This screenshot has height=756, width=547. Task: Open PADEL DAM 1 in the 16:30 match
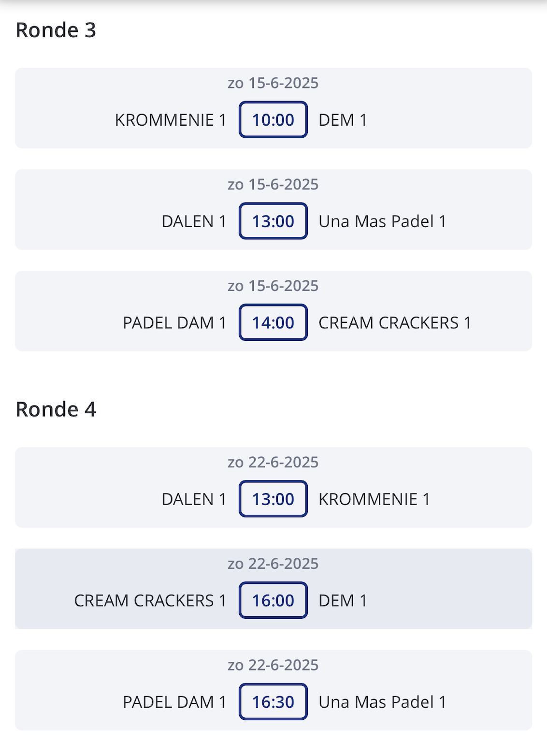(174, 702)
